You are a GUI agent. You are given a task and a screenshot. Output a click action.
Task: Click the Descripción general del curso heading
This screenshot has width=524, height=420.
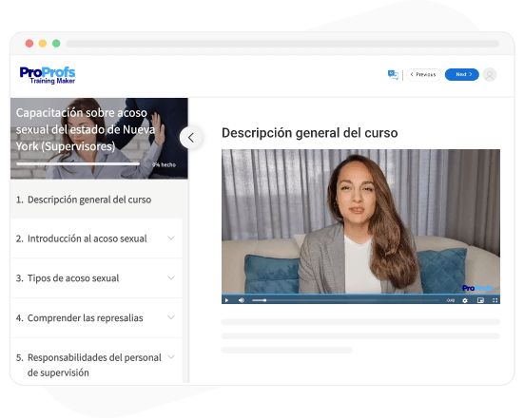pyautogui.click(x=310, y=133)
